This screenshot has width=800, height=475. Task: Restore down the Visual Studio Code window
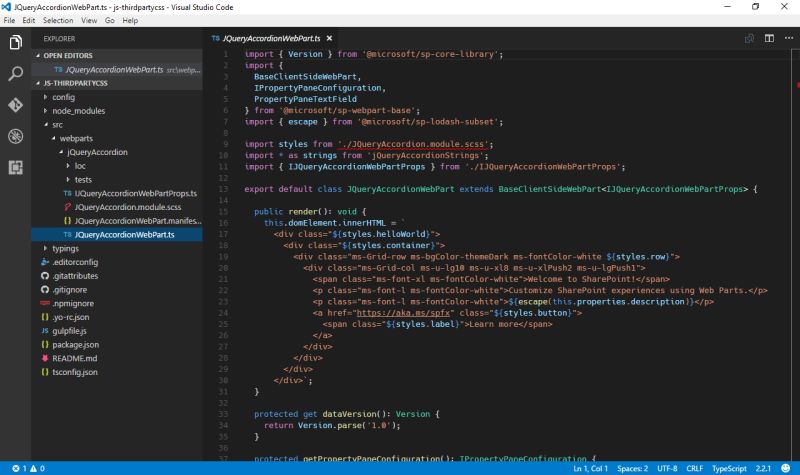click(x=756, y=7)
